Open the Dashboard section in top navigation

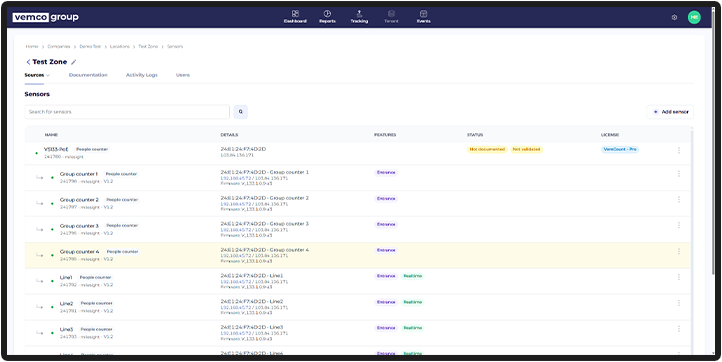point(295,17)
